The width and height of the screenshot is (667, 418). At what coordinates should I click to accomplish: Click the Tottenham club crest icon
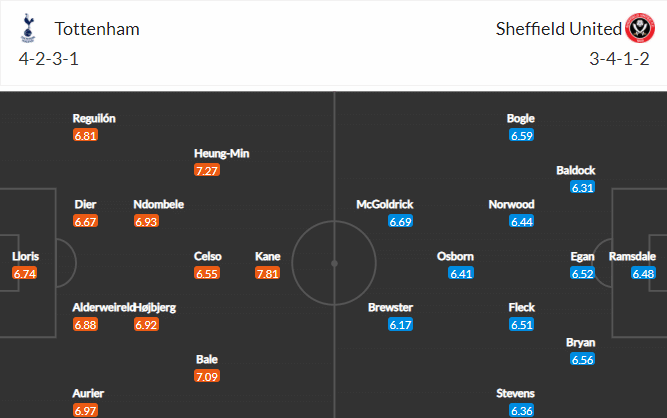coord(28,28)
